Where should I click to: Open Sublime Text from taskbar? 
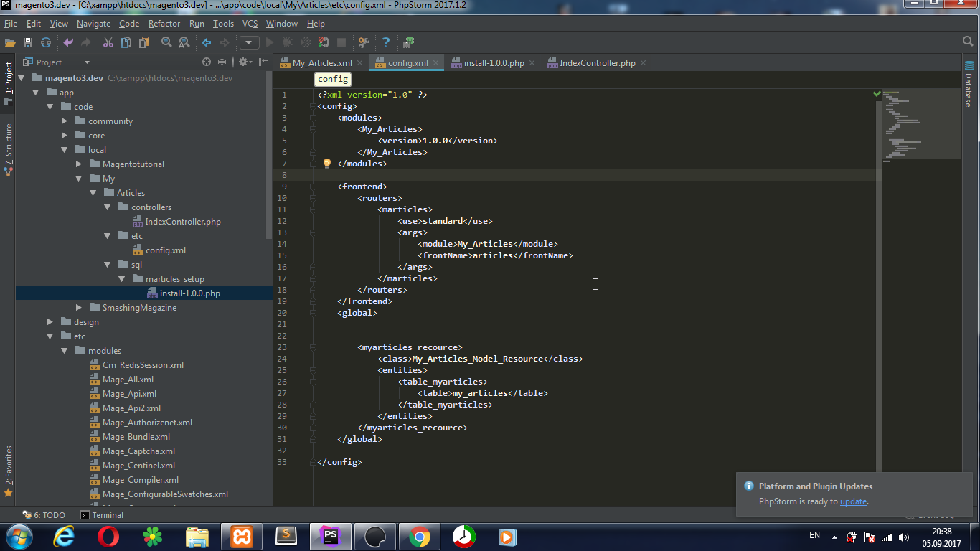[x=286, y=536]
